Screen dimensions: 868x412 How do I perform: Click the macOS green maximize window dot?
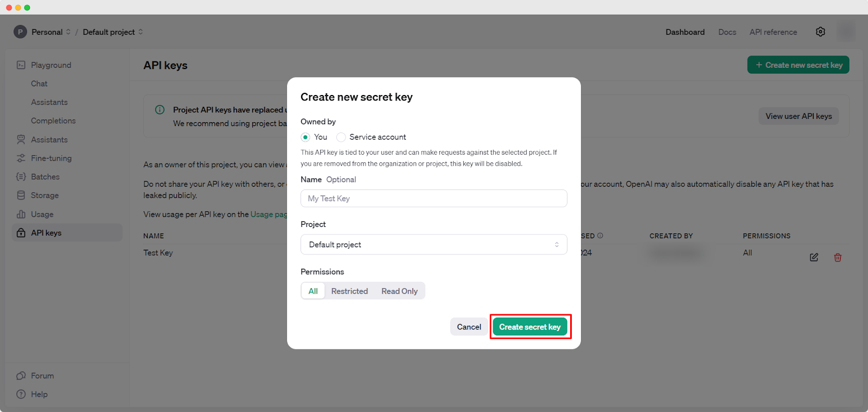[27, 8]
